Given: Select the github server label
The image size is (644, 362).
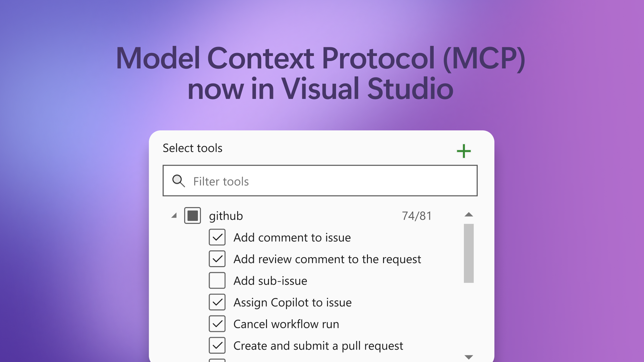Looking at the screenshot, I should point(226,216).
